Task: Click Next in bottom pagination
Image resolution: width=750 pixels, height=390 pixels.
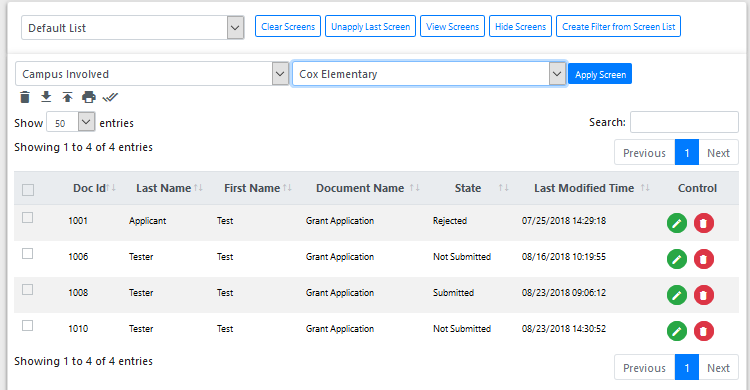Action: pos(718,368)
